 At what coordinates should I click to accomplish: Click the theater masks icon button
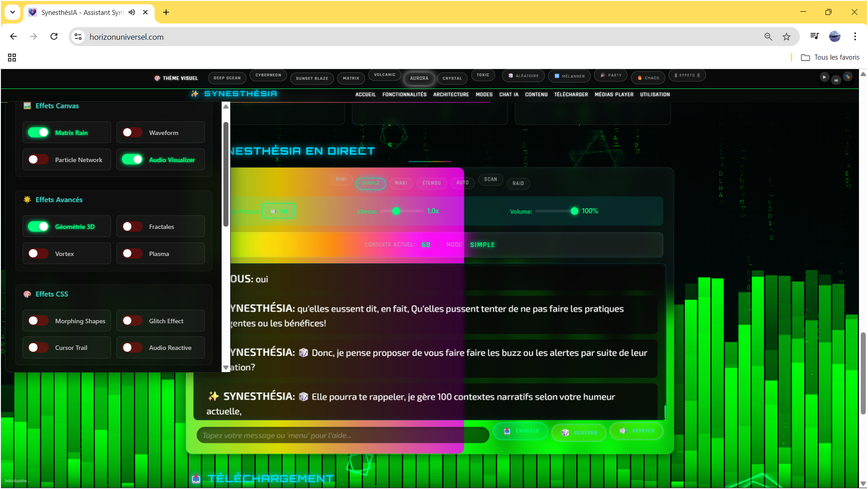tap(848, 77)
